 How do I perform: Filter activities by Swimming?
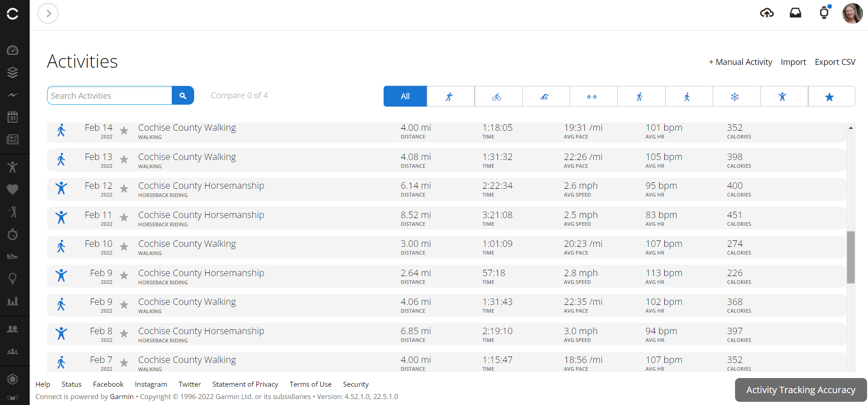[544, 96]
